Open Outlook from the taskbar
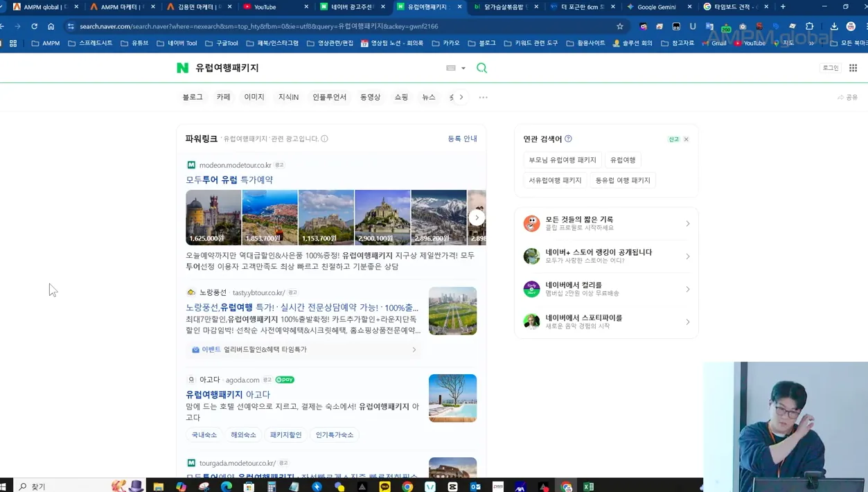This screenshot has width=868, height=492. pyautogui.click(x=475, y=486)
